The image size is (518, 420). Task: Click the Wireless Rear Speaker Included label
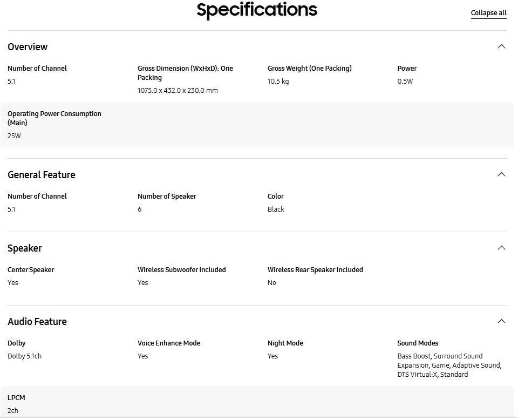(315, 270)
